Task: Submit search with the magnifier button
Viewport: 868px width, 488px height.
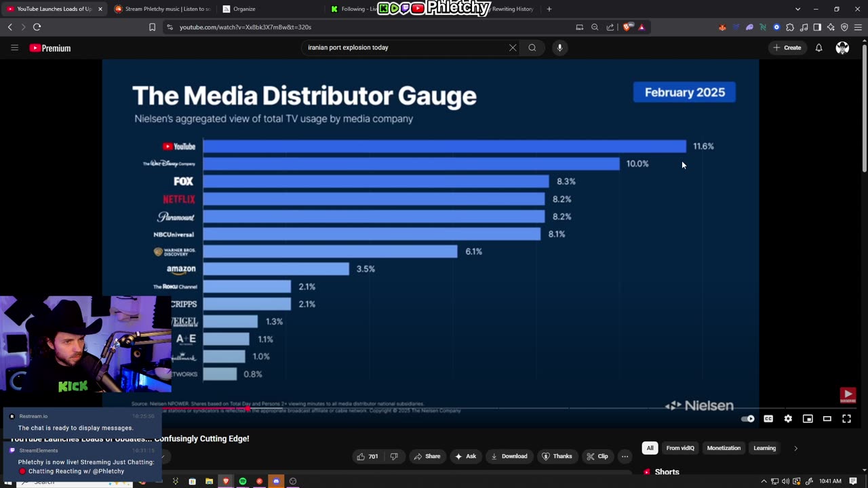Action: click(x=532, y=47)
